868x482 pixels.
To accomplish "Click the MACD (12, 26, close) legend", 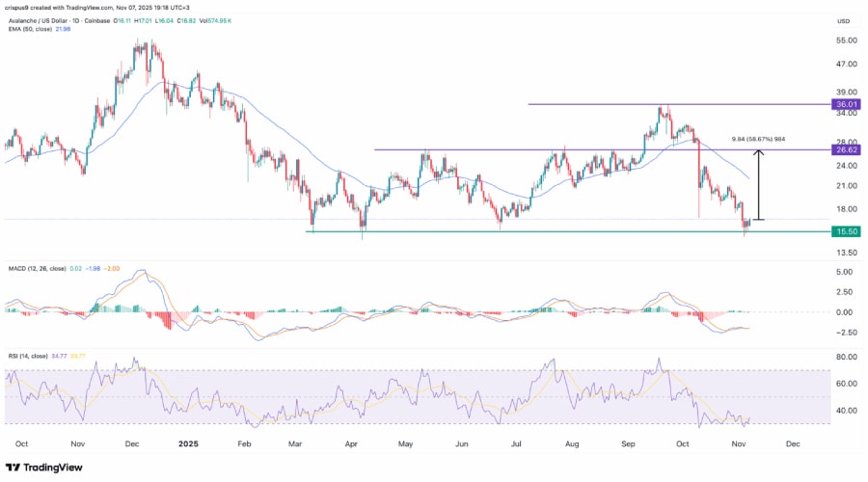I will click(37, 268).
